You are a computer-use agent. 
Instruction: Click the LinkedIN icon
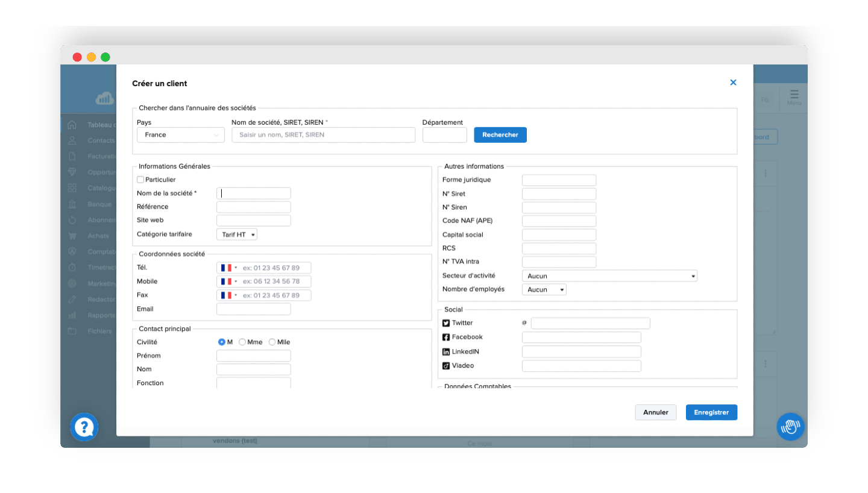coord(446,351)
